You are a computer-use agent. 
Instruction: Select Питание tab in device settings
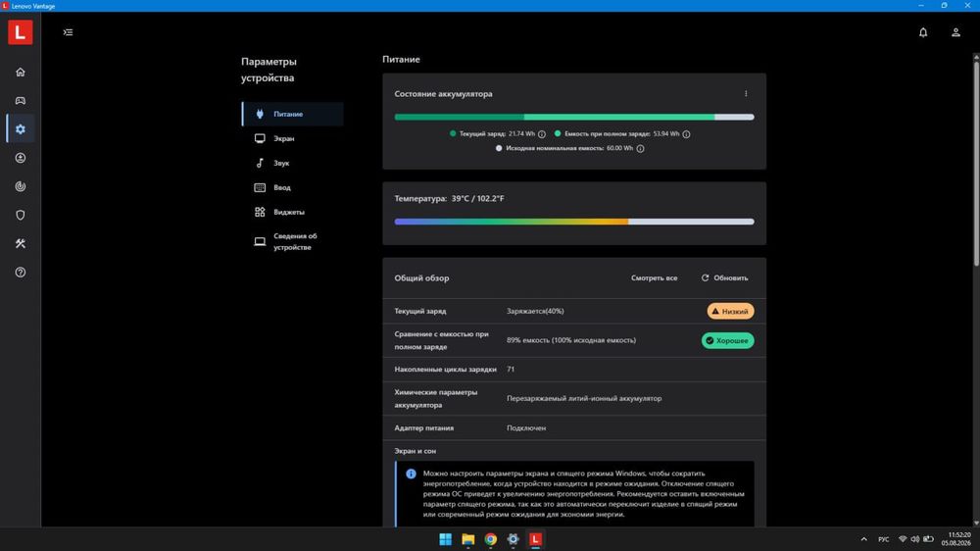click(x=292, y=114)
